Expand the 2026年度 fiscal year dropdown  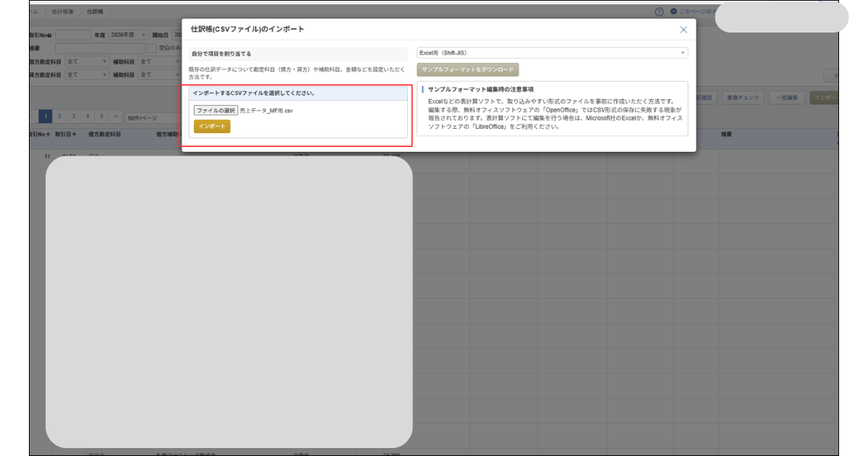point(128,35)
